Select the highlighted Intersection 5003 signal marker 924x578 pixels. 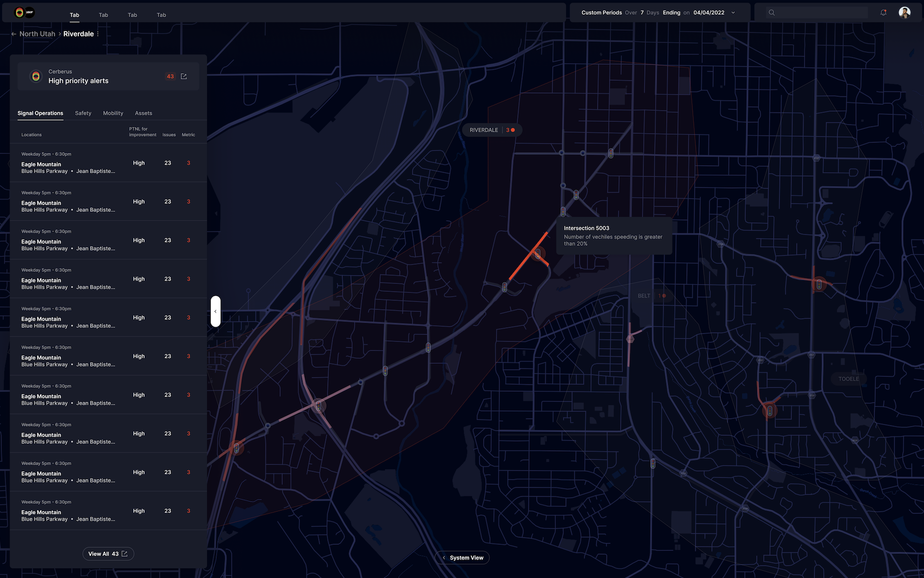[x=538, y=254]
